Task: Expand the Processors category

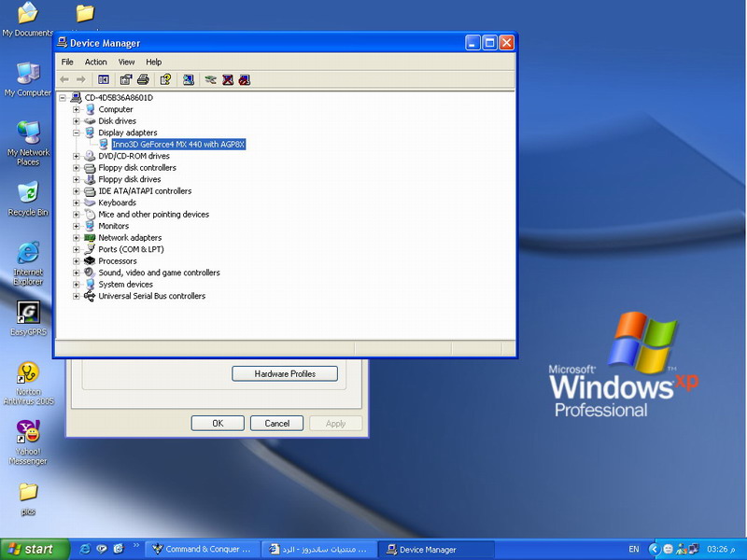Action: (x=76, y=261)
